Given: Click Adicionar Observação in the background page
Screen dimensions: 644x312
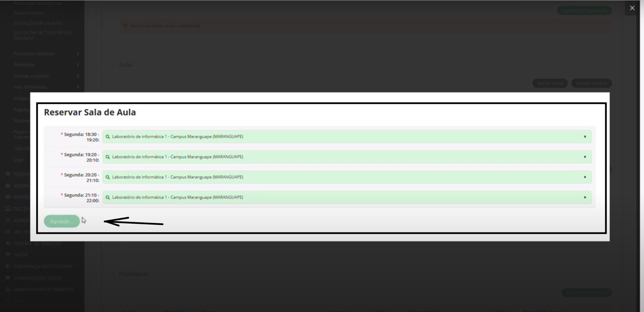Looking at the screenshot, I should [584, 11].
